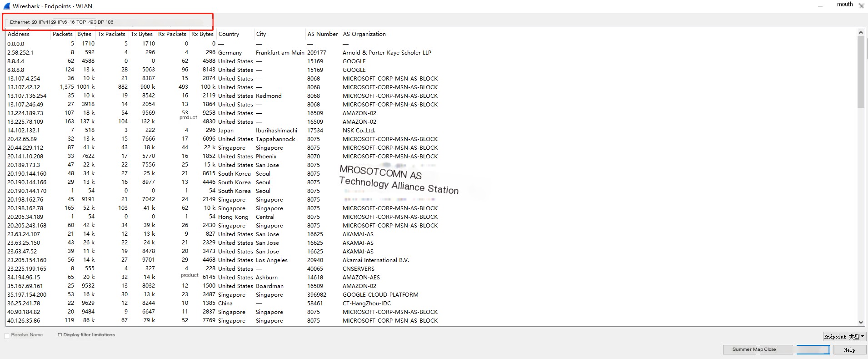Image resolution: width=868 pixels, height=359 pixels.
Task: Select the 20.42.65.89 Tappahannock row
Action: pos(431,139)
